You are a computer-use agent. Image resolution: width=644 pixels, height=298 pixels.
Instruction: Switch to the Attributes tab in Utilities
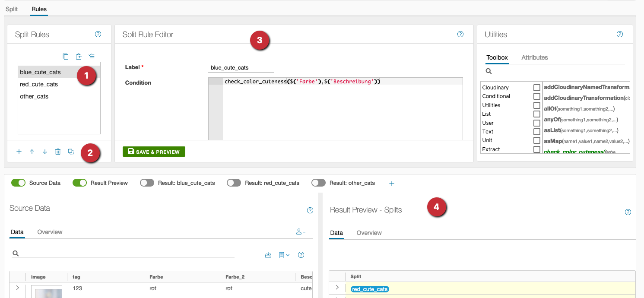534,57
